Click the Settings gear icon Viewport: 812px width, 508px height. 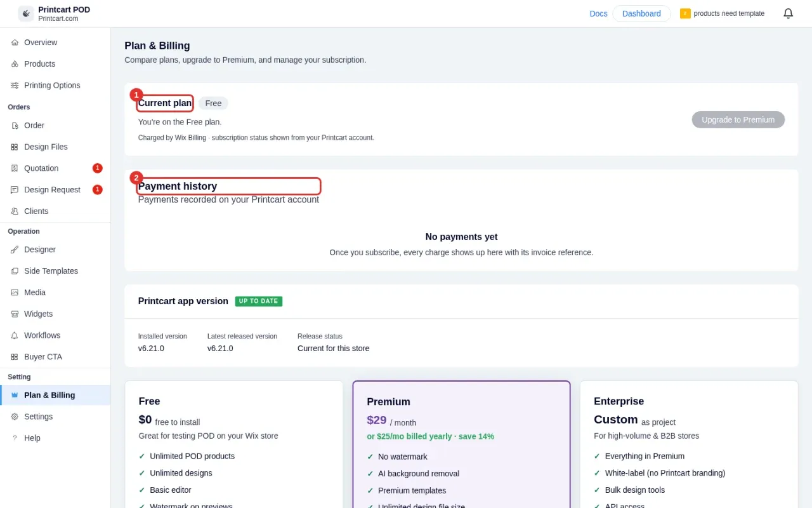click(15, 417)
